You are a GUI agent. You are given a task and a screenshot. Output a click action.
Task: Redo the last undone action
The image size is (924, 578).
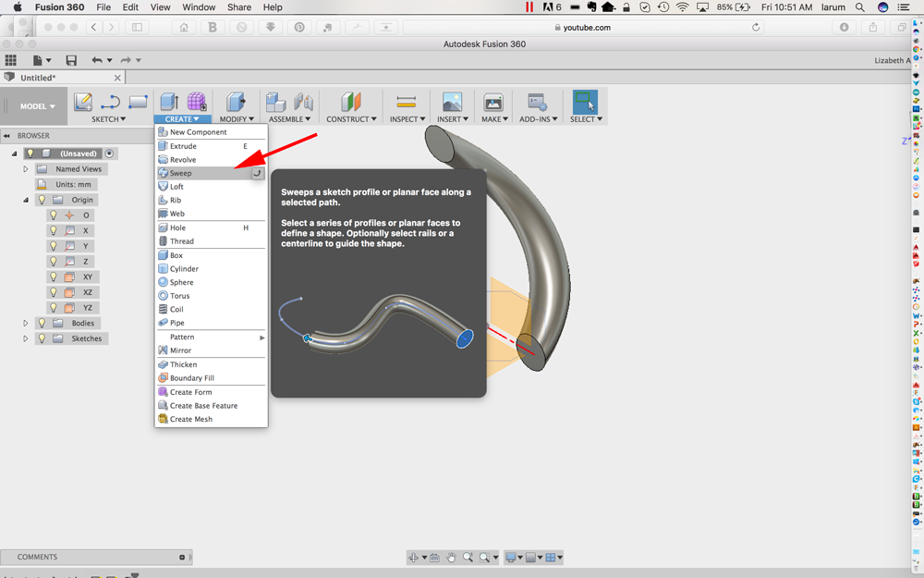point(126,60)
